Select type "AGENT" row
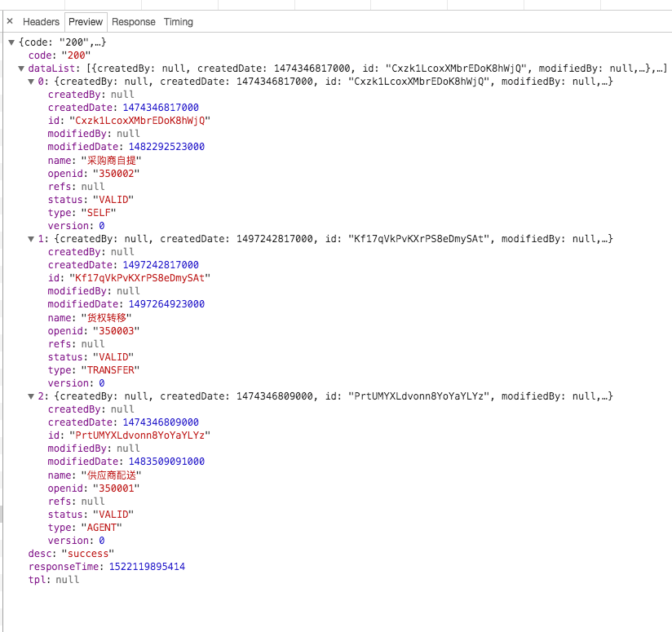The width and height of the screenshot is (672, 632). [x=85, y=528]
